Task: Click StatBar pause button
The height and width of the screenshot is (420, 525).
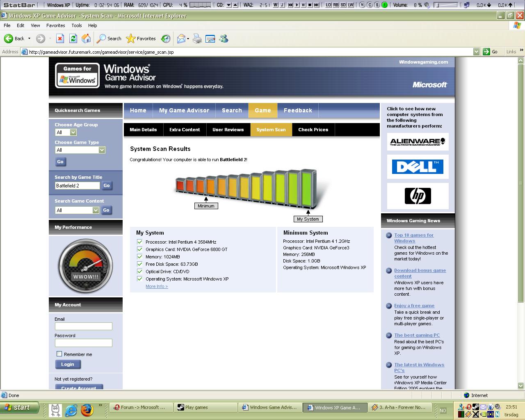Action: point(304,5)
